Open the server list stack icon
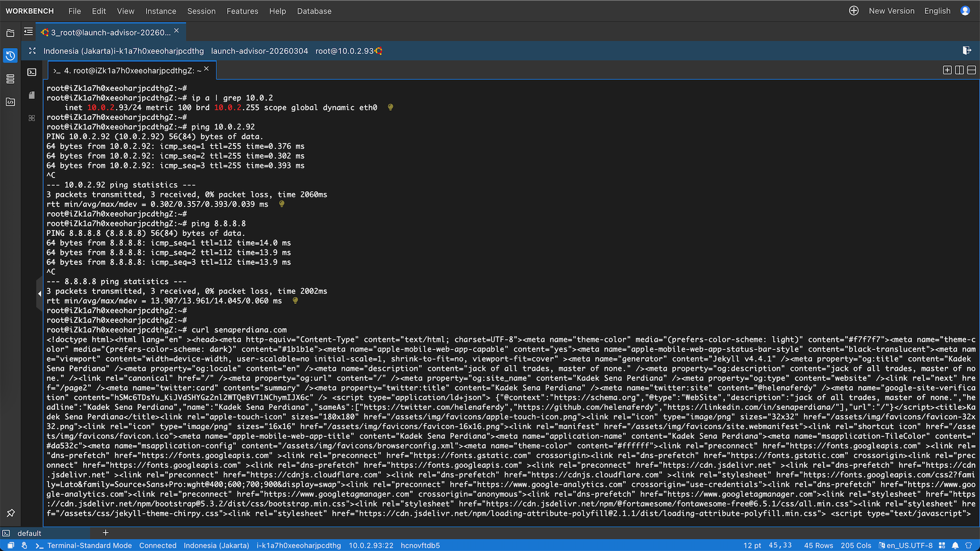The width and height of the screenshot is (980, 551). tap(10, 79)
